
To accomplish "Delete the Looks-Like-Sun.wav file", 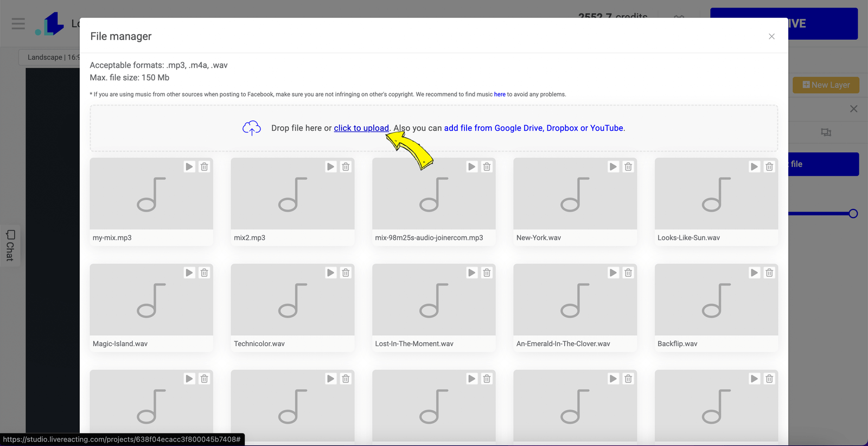I will click(x=769, y=167).
